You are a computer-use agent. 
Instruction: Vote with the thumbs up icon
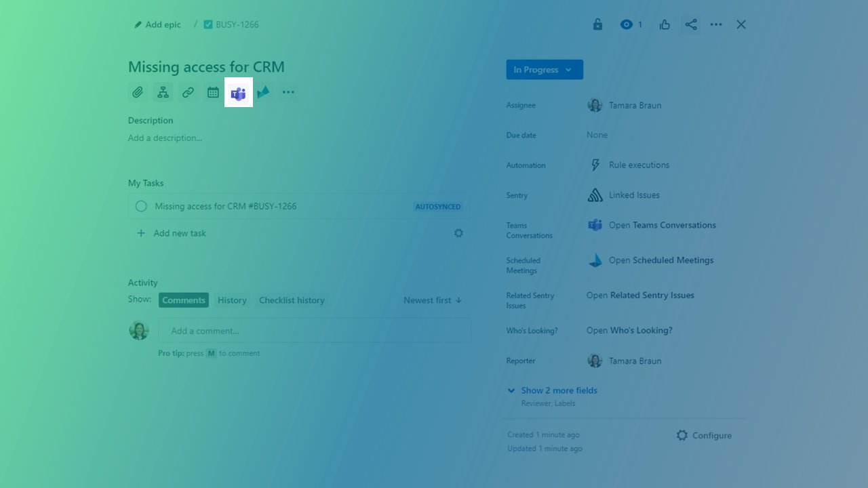click(665, 24)
